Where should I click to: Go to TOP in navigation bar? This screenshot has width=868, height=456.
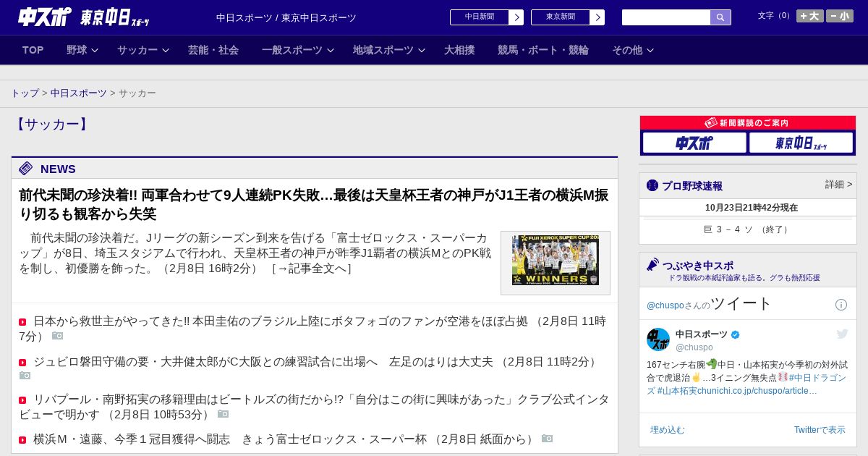(33, 50)
